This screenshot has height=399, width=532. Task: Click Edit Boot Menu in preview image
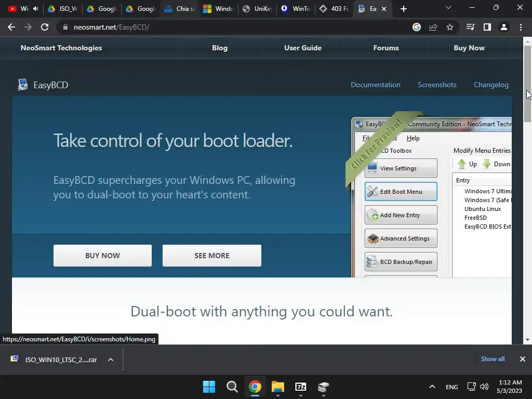coord(401,191)
